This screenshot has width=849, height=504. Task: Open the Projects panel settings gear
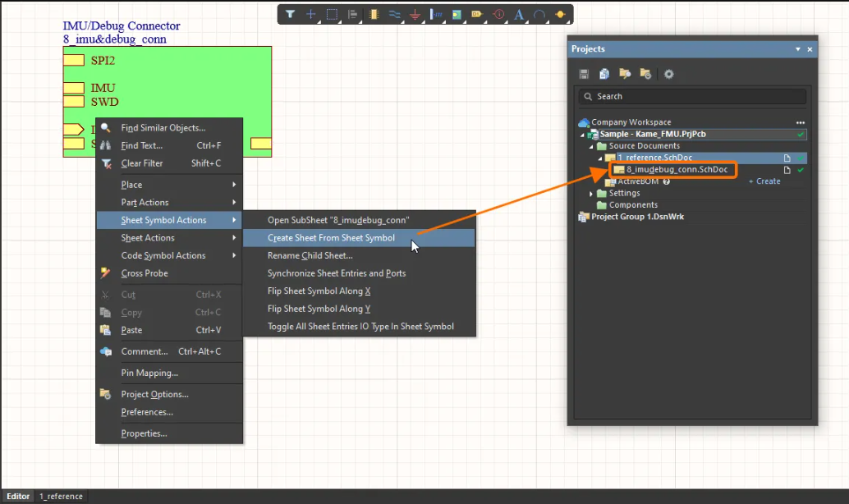[x=668, y=74]
